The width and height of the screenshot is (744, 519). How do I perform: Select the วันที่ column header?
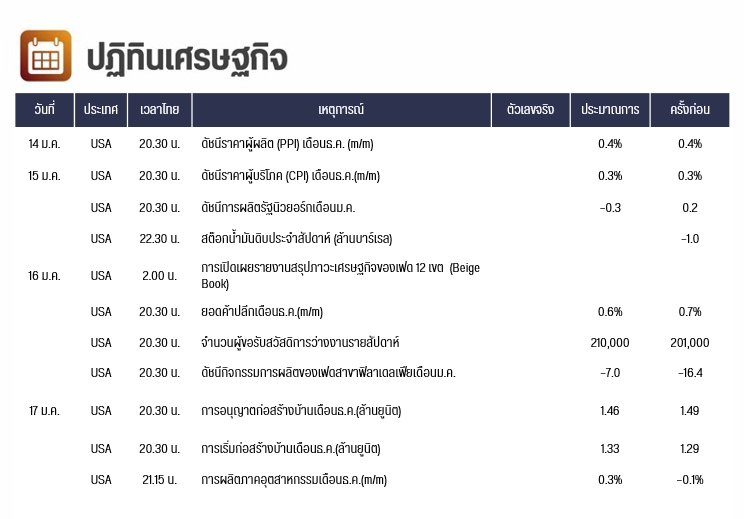[x=45, y=110]
